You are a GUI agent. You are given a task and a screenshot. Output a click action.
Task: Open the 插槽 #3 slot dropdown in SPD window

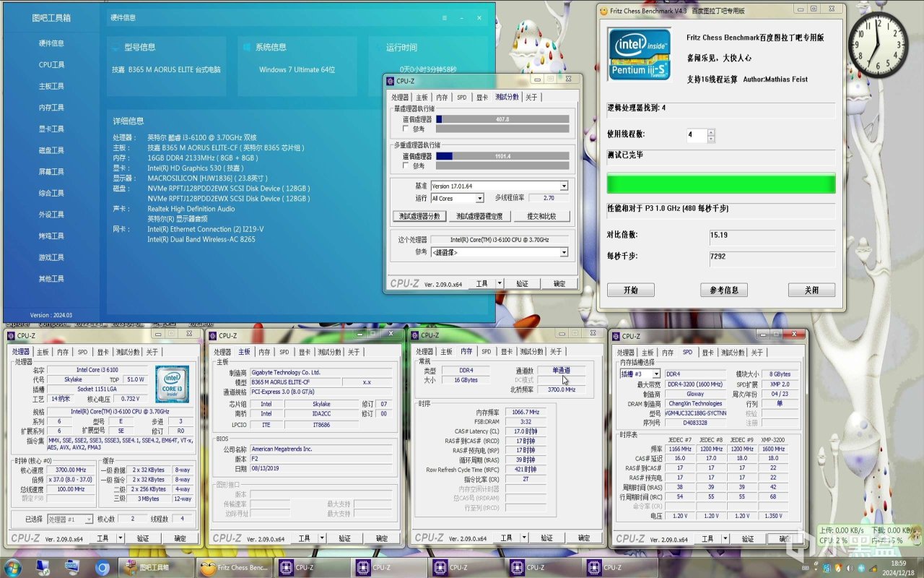click(x=656, y=374)
